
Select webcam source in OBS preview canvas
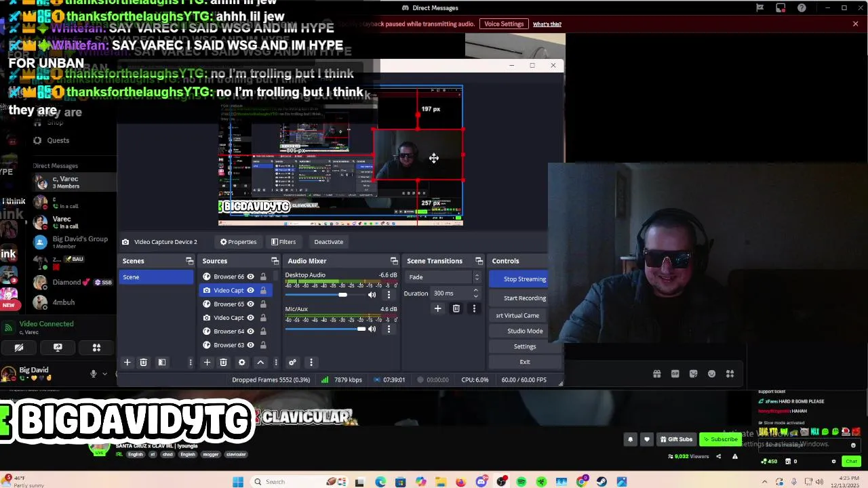tap(418, 155)
